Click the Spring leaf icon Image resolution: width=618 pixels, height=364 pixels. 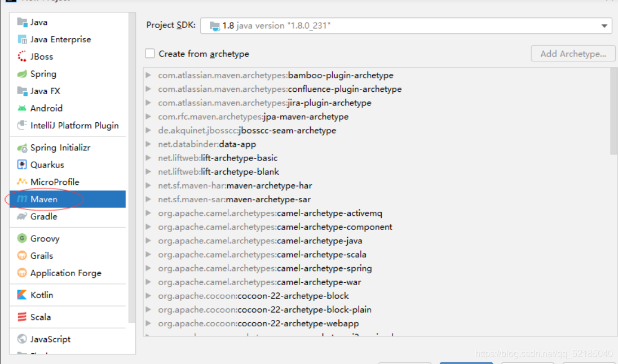pos(22,74)
